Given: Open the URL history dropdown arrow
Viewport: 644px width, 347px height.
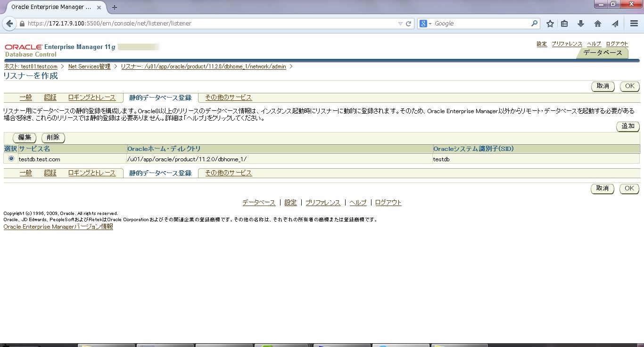Looking at the screenshot, I should pos(400,24).
